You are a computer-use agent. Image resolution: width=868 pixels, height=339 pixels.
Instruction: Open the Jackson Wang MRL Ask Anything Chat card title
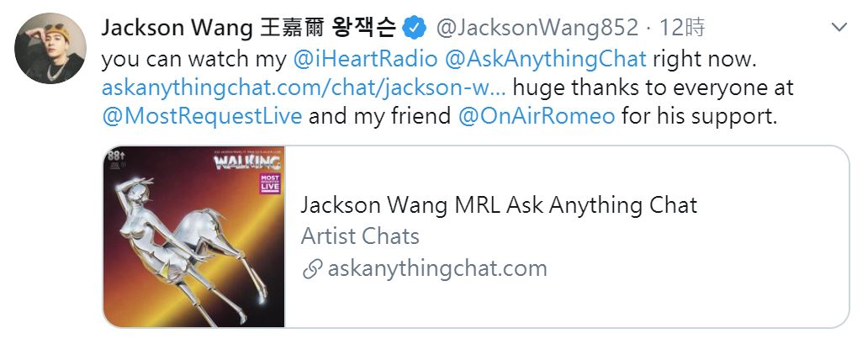pos(499,205)
